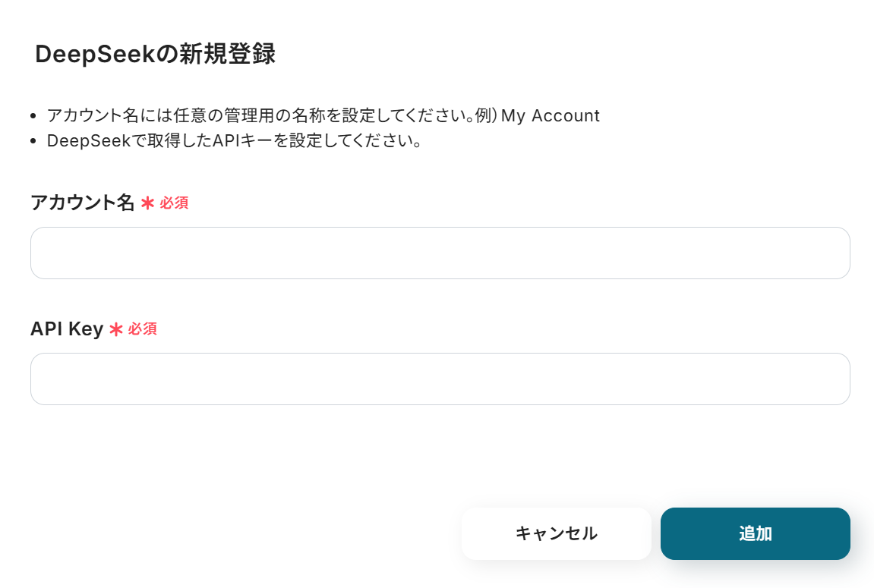Click the 必須 badge next to アカウント名
Screen dimensions: 874x588
pyautogui.click(x=174, y=203)
